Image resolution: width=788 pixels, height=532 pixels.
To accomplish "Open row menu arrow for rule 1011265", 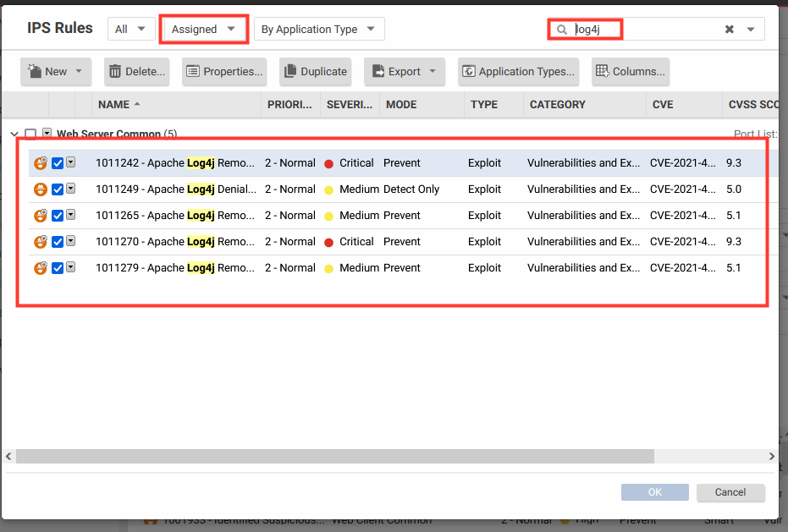I will pyautogui.click(x=71, y=215).
